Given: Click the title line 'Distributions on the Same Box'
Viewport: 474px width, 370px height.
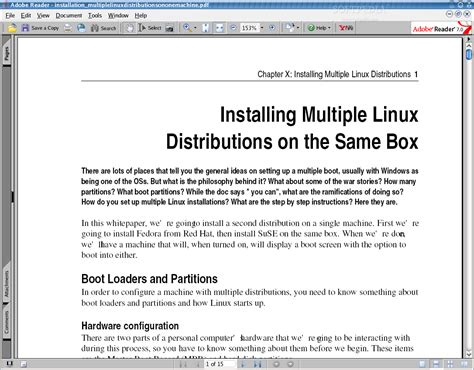Looking at the screenshot, I should click(x=292, y=141).
